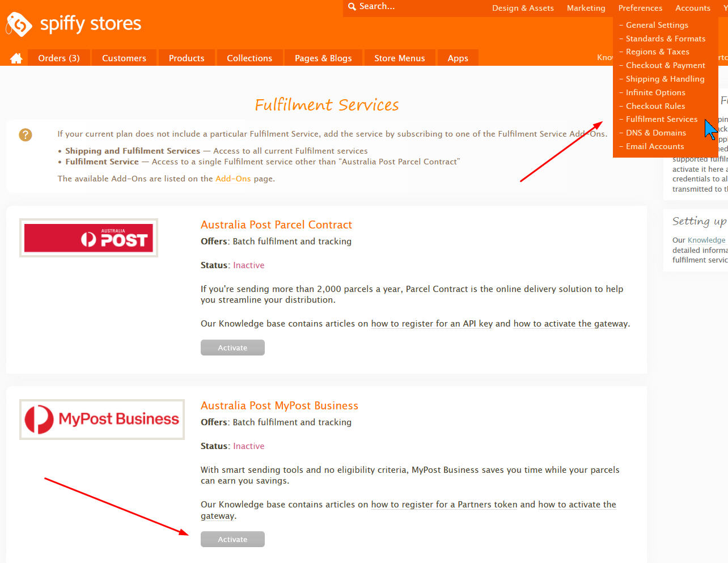Open 'how to register for a Partners token' link
This screenshot has width=728, height=563.
(445, 505)
